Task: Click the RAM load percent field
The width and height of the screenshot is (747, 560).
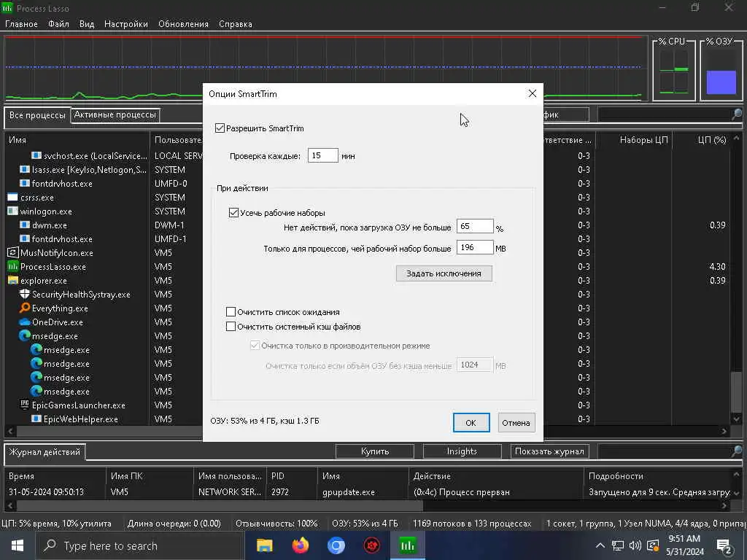Action: click(474, 226)
